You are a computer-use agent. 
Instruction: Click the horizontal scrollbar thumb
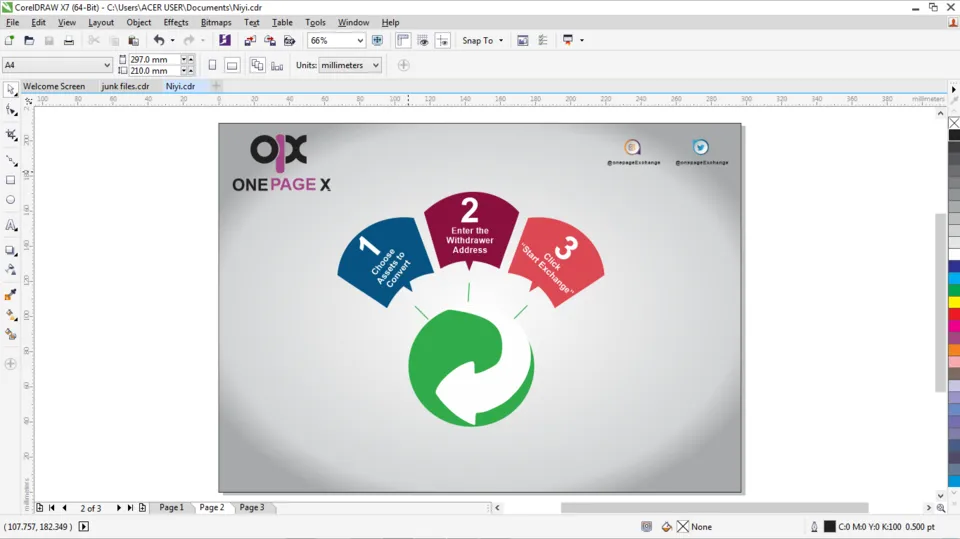tap(714, 508)
